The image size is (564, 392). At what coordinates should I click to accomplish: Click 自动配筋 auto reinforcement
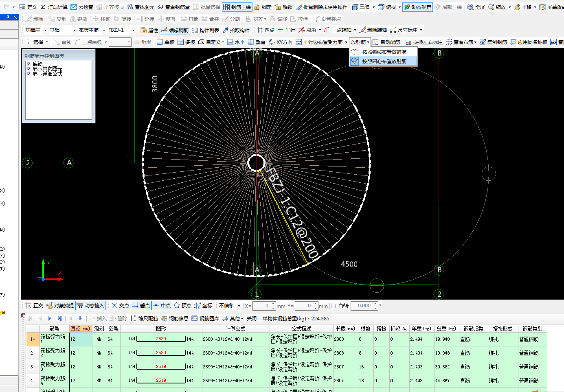click(386, 42)
